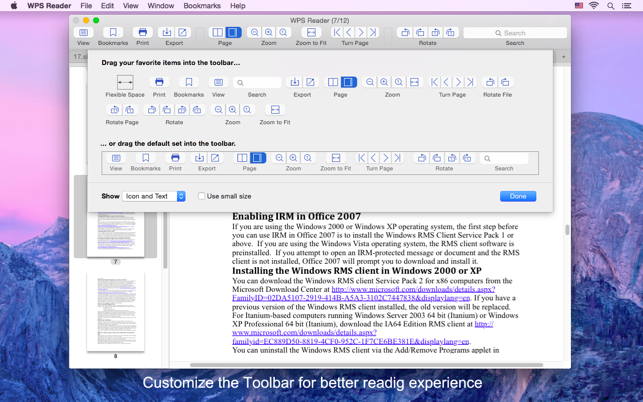Click the Print icon in the window's top toolbar
The image size is (643, 402).
click(x=142, y=32)
